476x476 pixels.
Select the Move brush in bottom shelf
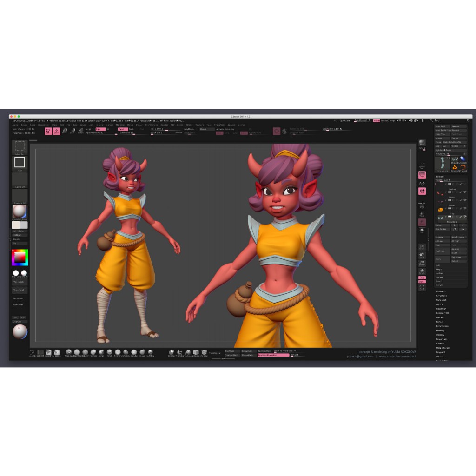tap(142, 353)
